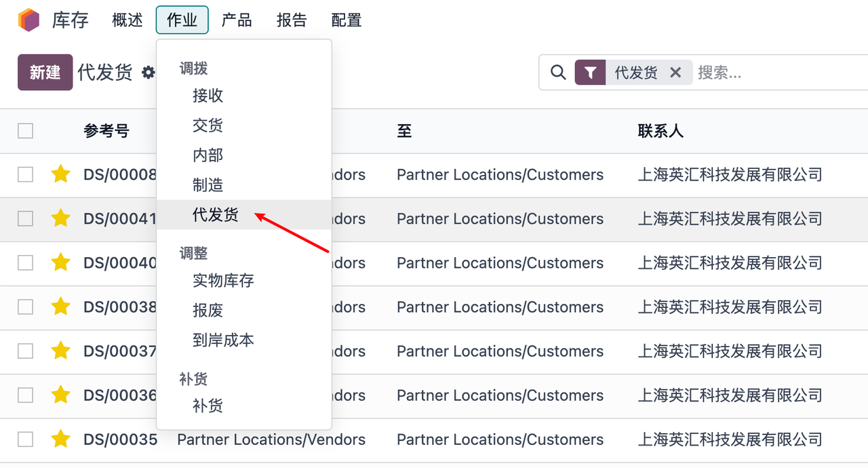The height and width of the screenshot is (468, 868).
Task: Click the Odoo Inventory app logo
Action: (x=28, y=20)
